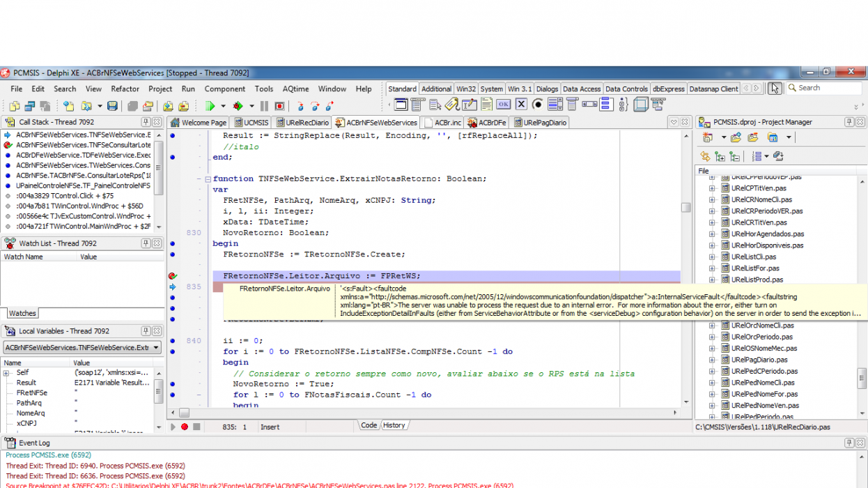This screenshot has width=868, height=488.
Task: Click the Program Pause button in debug toolbar
Action: click(x=264, y=106)
